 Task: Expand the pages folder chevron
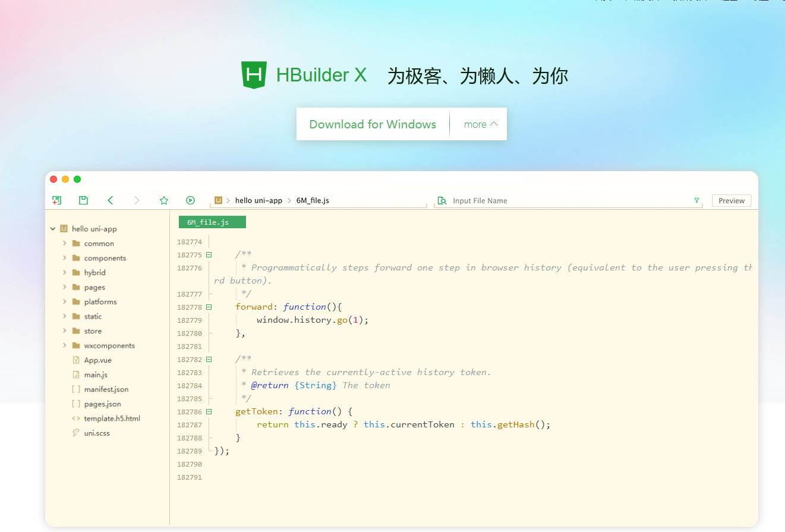[64, 287]
